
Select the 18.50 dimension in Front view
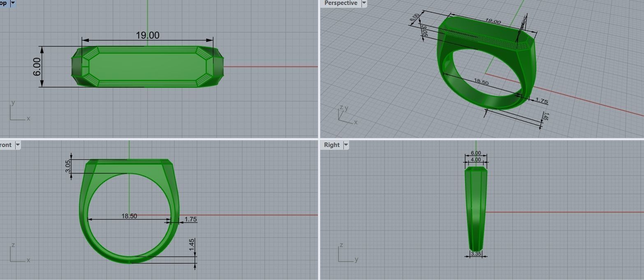129,216
